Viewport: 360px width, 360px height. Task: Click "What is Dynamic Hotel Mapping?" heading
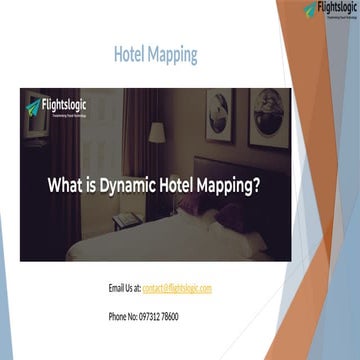tap(154, 185)
